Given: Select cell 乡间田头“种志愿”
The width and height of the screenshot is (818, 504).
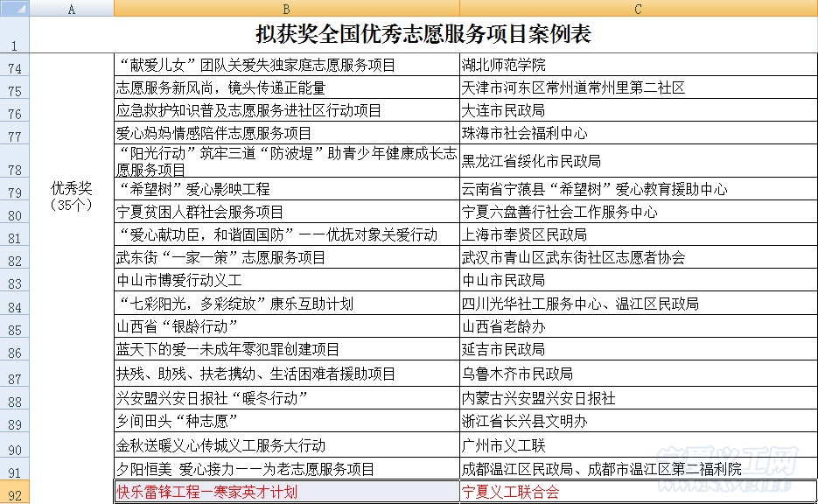Looking at the screenshot, I should pos(286,421).
